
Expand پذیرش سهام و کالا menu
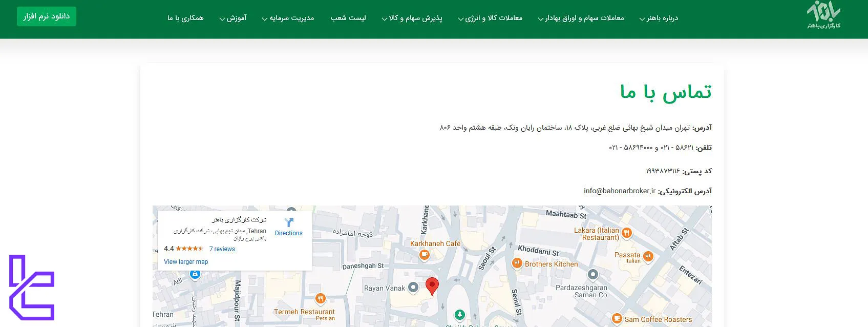tap(412, 18)
